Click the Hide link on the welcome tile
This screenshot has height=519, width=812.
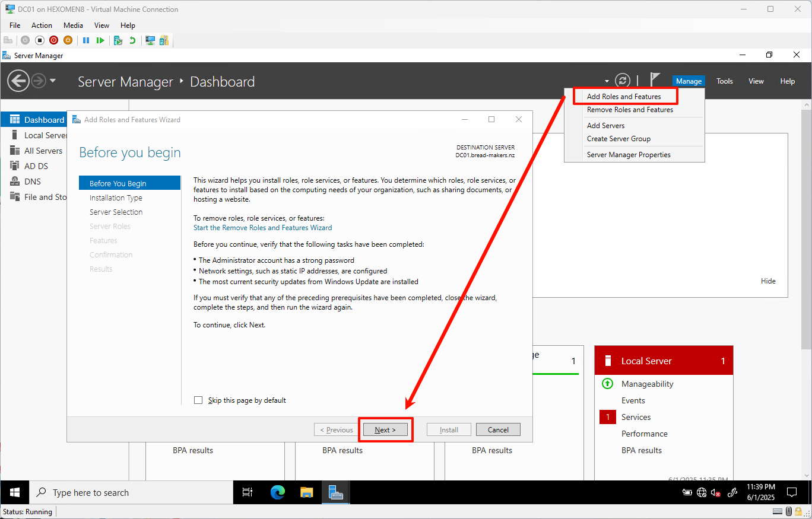tap(768, 281)
